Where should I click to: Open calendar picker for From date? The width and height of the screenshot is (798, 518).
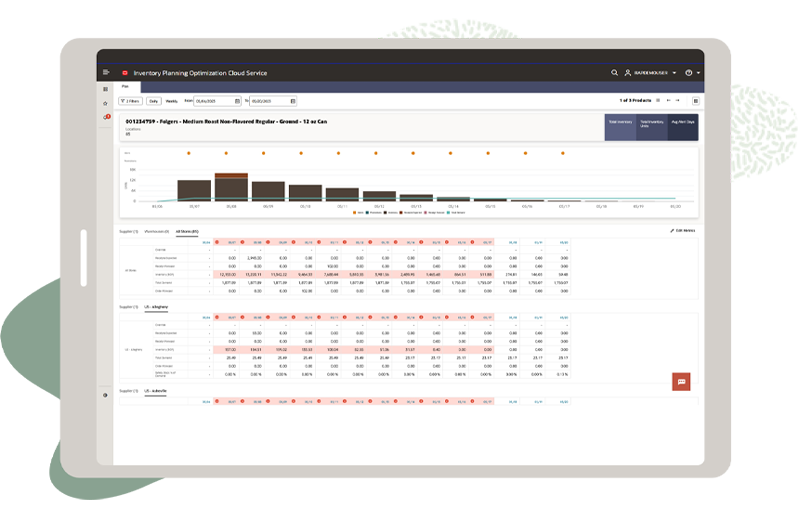tap(237, 101)
